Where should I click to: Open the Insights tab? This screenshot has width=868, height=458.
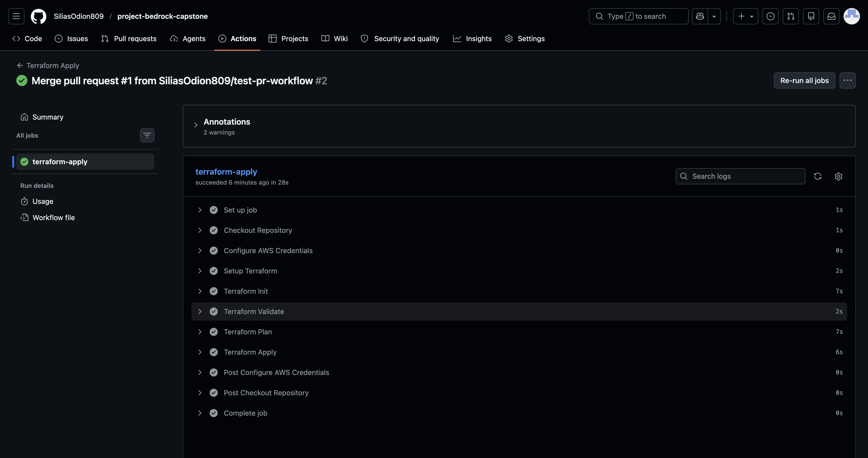[472, 39]
